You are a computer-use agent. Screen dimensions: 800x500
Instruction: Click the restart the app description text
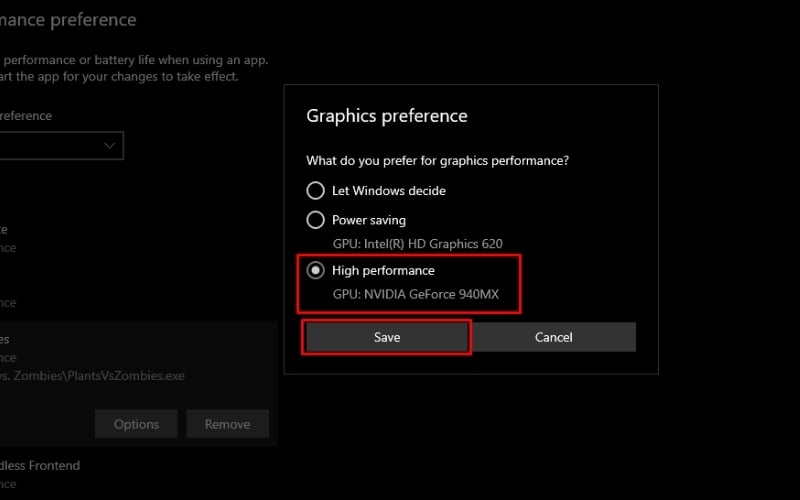pos(120,76)
